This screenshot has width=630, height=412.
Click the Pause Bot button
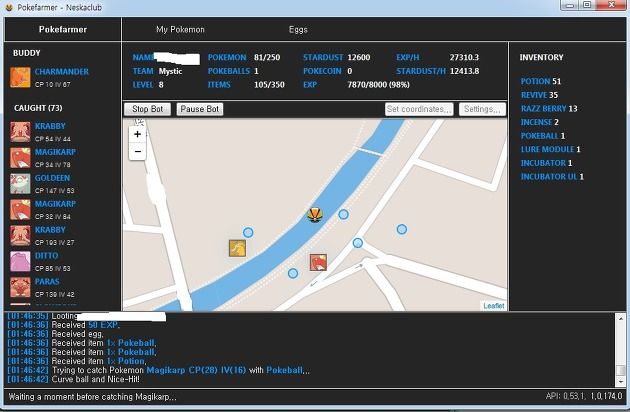tap(200, 109)
